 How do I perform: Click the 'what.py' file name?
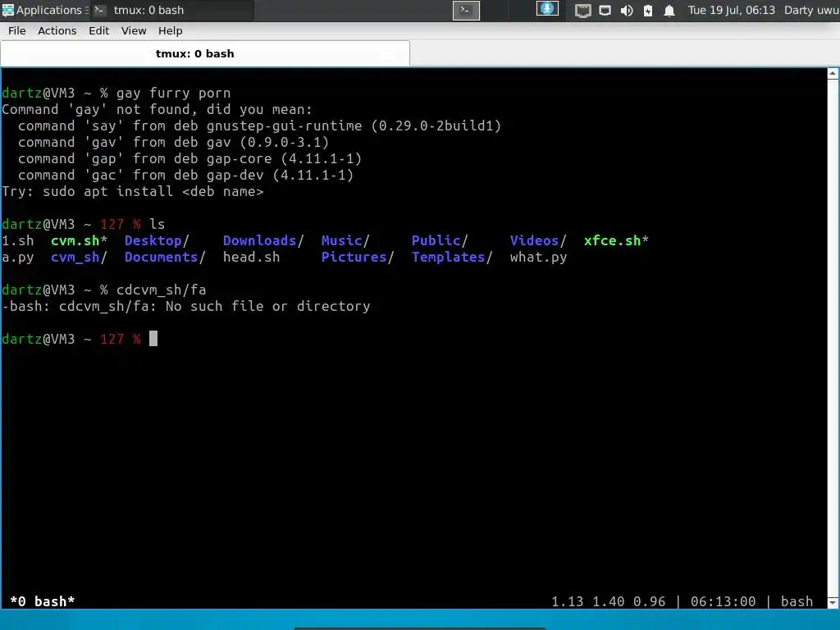tap(538, 257)
